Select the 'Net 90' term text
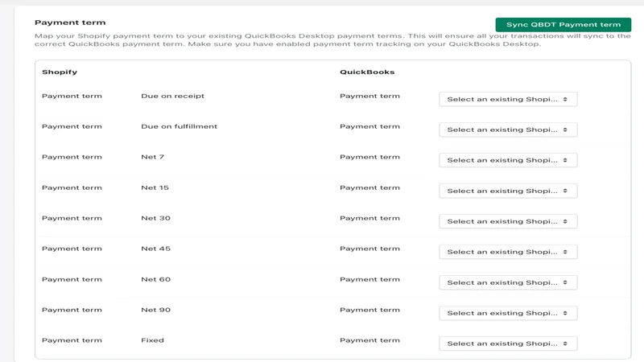 pos(155,310)
